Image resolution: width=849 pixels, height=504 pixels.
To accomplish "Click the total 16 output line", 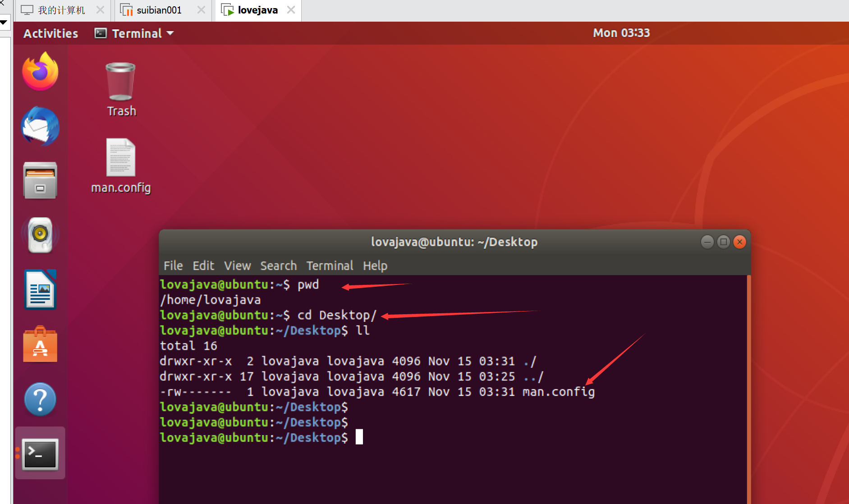I will click(188, 346).
